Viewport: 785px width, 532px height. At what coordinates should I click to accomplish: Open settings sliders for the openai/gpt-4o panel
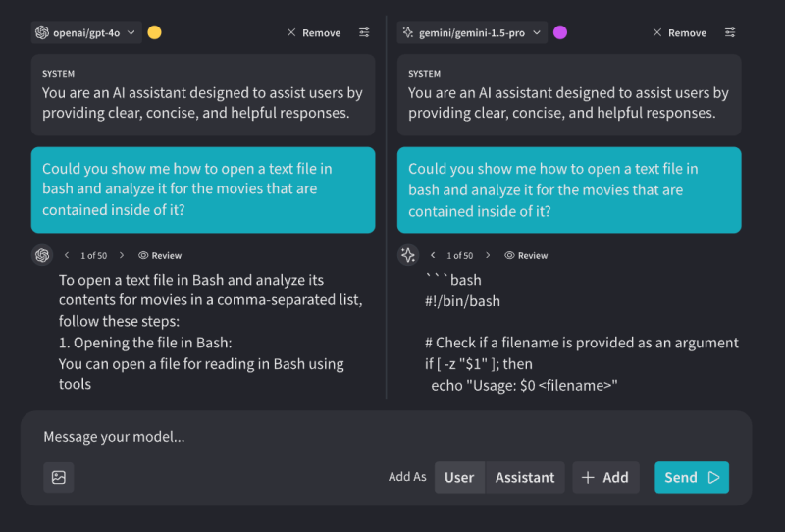coord(364,32)
